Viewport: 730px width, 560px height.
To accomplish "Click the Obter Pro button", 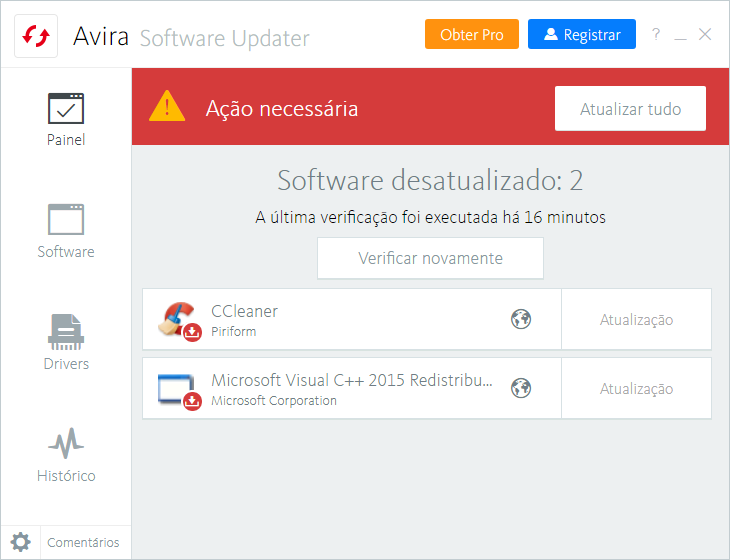I will (x=472, y=34).
